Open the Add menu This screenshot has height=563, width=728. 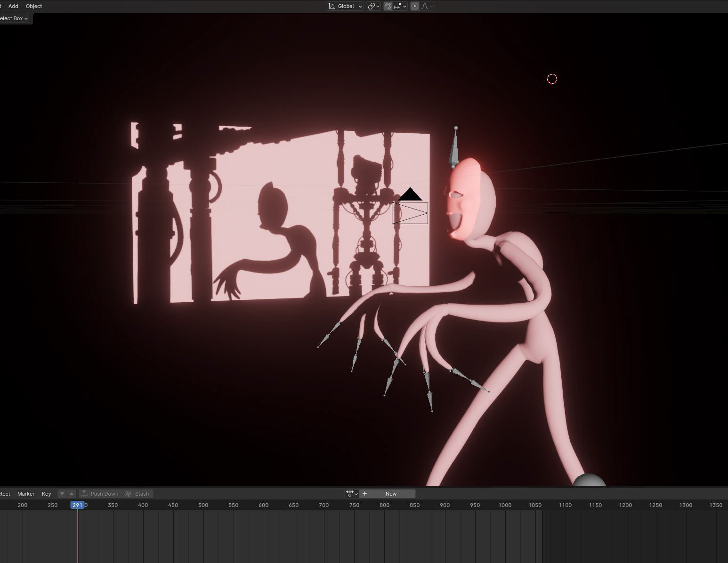point(13,6)
